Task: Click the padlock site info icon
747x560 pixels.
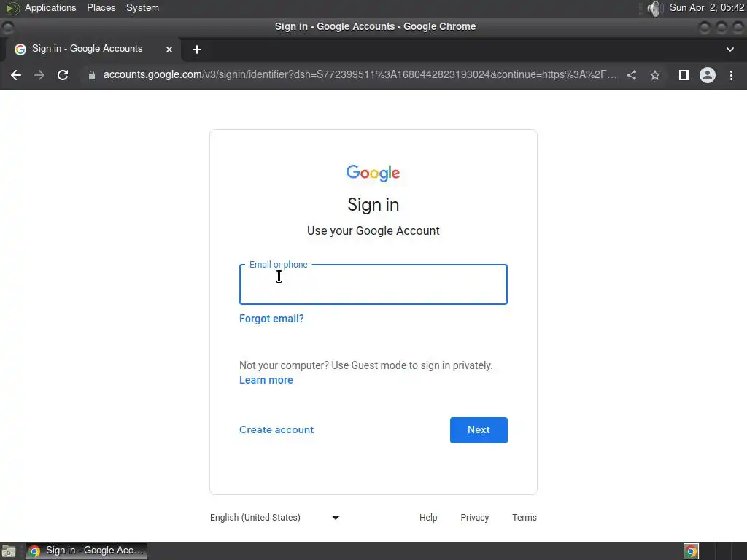Action: point(92,75)
